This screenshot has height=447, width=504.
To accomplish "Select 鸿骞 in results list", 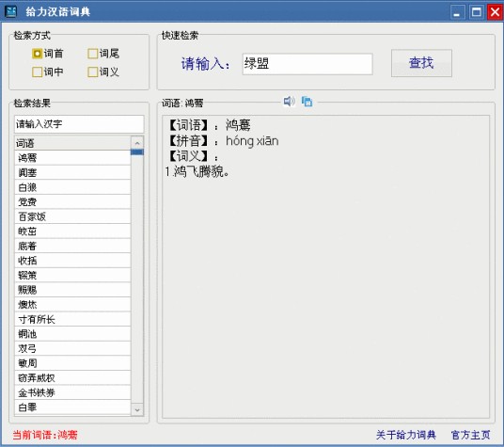I will point(72,157).
